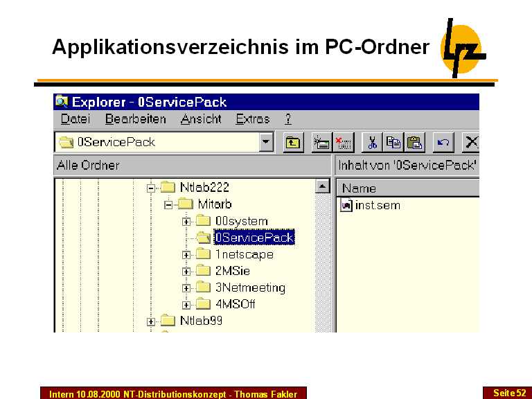Click the Copy icon in toolbar
Screen dimensions: 532x399
click(393, 143)
